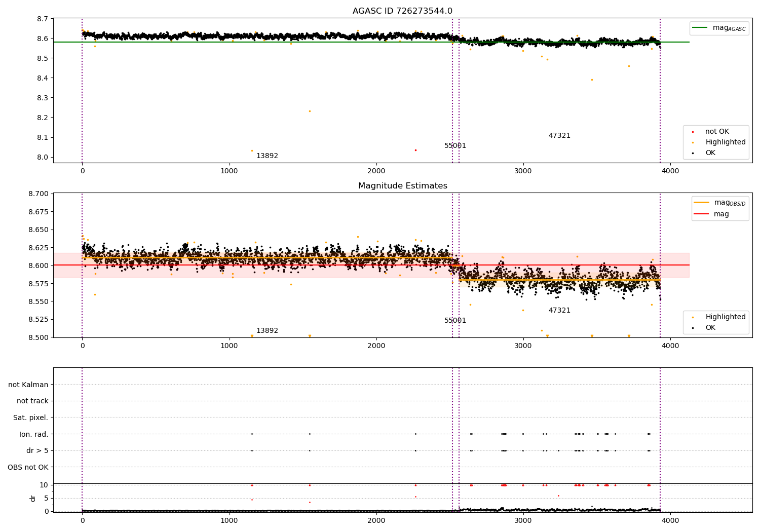Image resolution: width=760 pixels, height=532 pixels.
Task: Click the "Ion. rad." row label
Action: point(34,435)
